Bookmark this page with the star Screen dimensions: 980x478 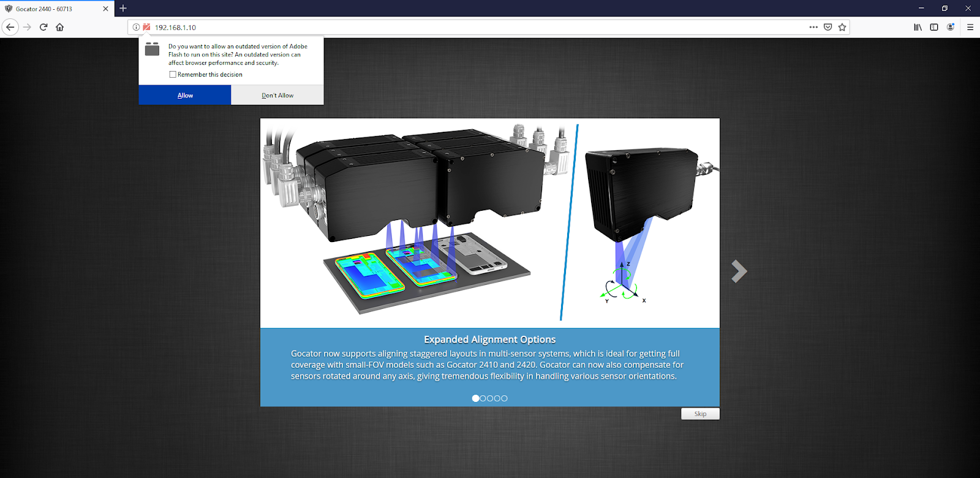coord(842,27)
